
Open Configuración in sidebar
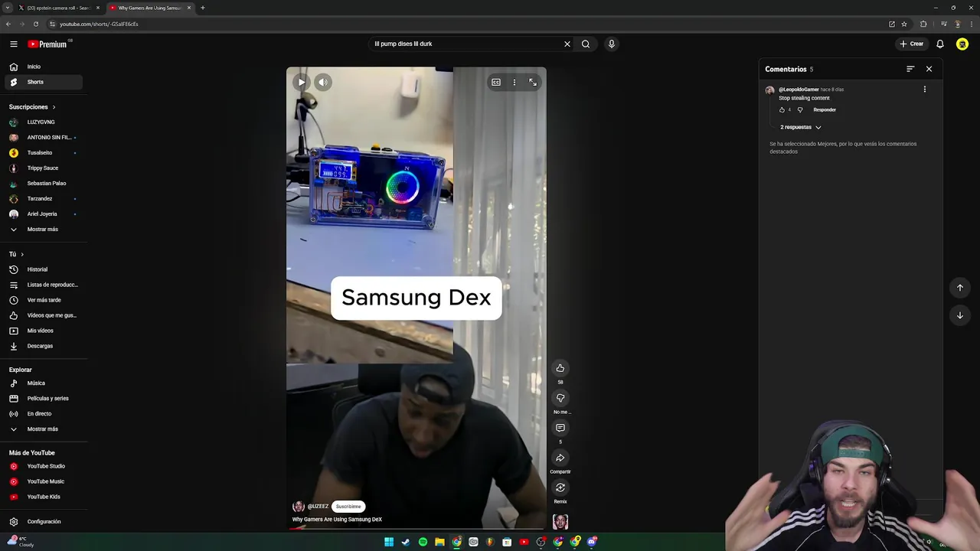44,522
